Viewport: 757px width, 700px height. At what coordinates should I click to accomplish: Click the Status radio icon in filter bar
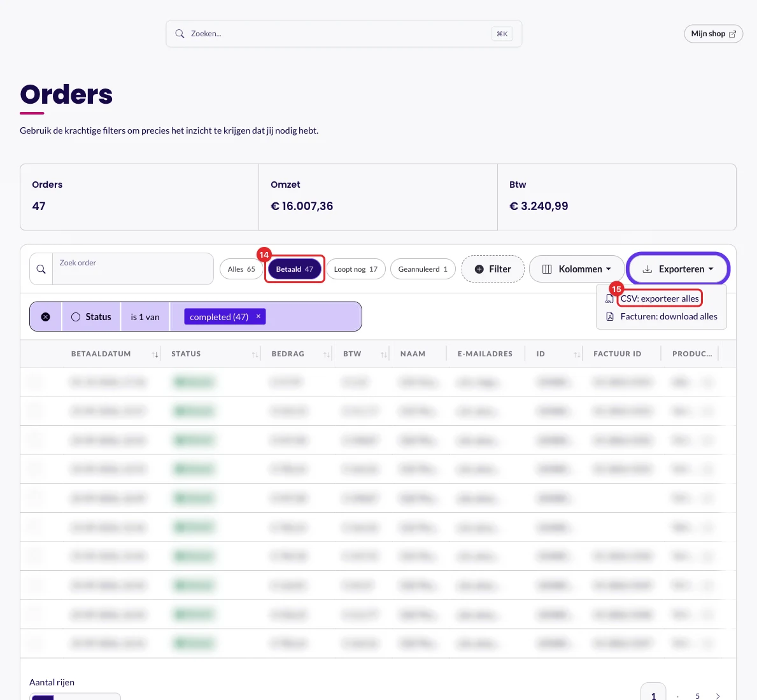(x=75, y=317)
